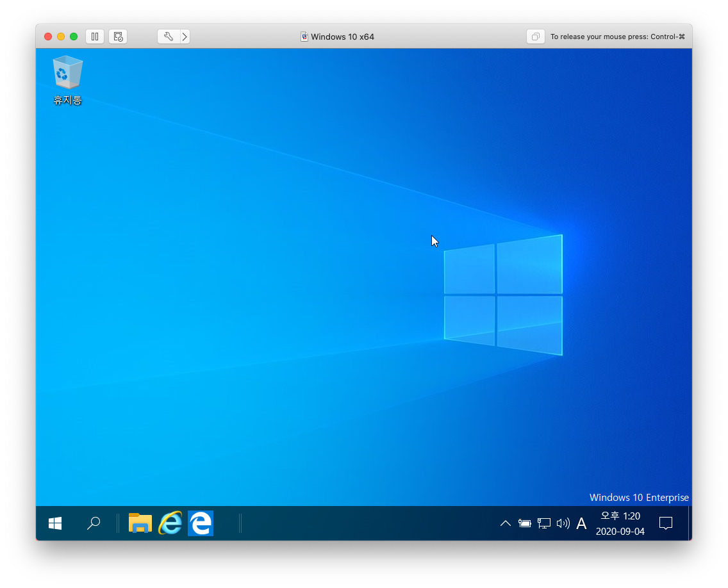Open the network status tray icon
Image resolution: width=728 pixels, height=588 pixels.
coord(543,523)
